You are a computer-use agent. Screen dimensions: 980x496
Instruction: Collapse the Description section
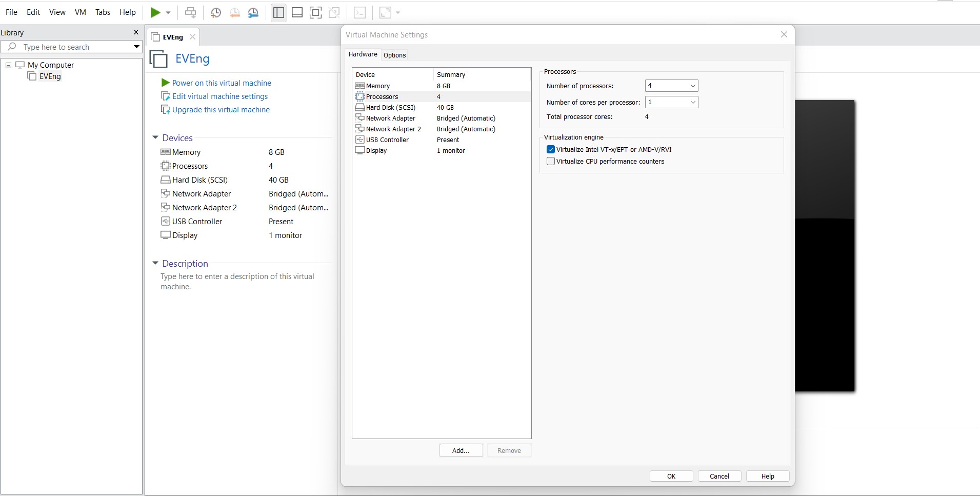[x=155, y=263]
